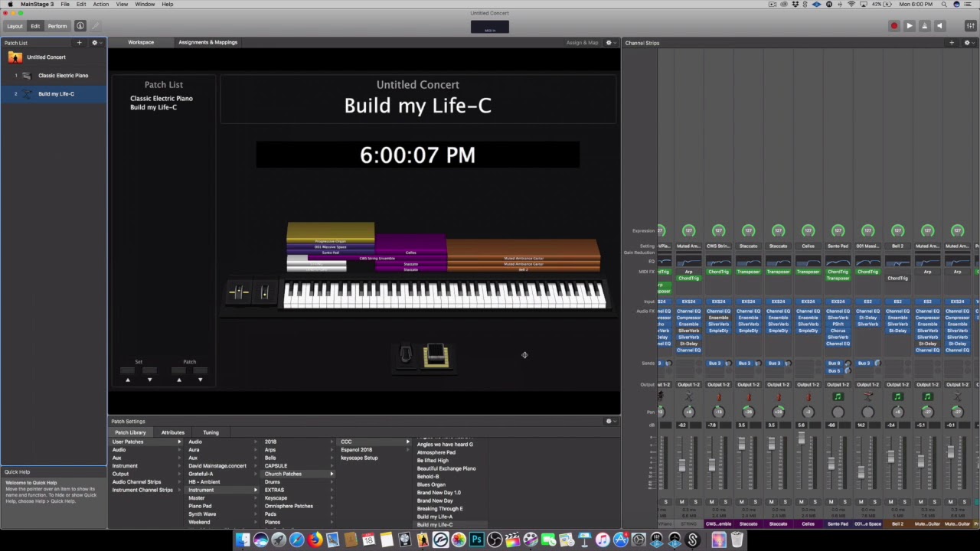
Task: Open the EXS24 input slot on Cellos strip
Action: click(x=808, y=302)
